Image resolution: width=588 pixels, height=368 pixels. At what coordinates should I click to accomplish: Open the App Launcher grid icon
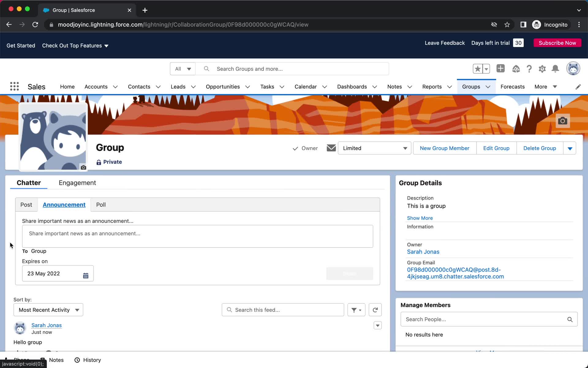click(x=14, y=86)
